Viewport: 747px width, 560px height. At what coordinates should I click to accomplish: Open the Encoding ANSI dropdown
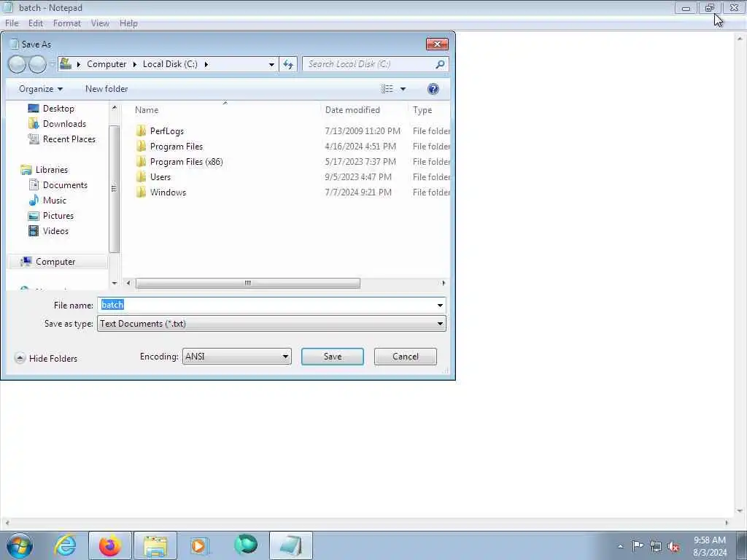click(x=237, y=357)
